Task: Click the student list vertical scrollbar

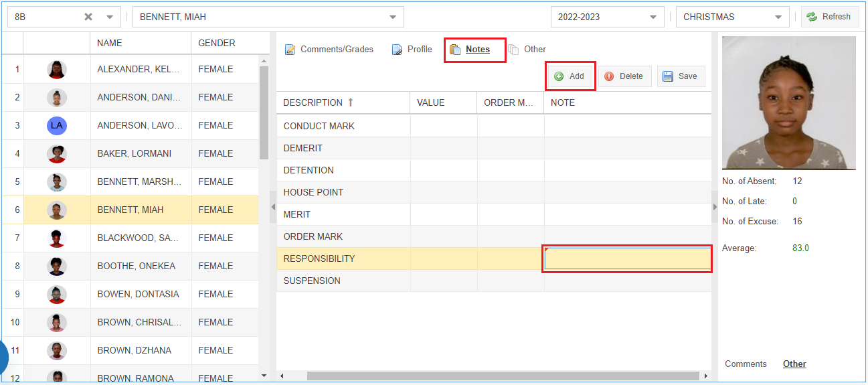Action: [x=264, y=112]
